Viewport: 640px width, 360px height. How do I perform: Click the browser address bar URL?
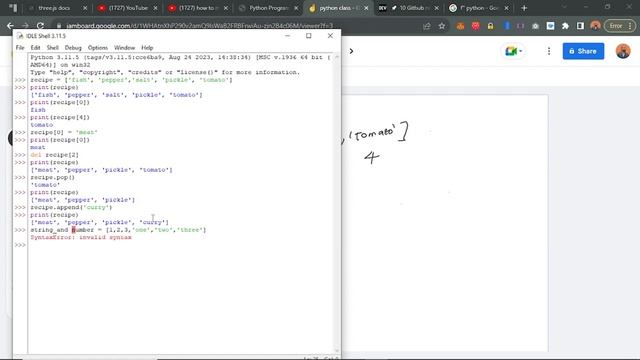point(200,26)
